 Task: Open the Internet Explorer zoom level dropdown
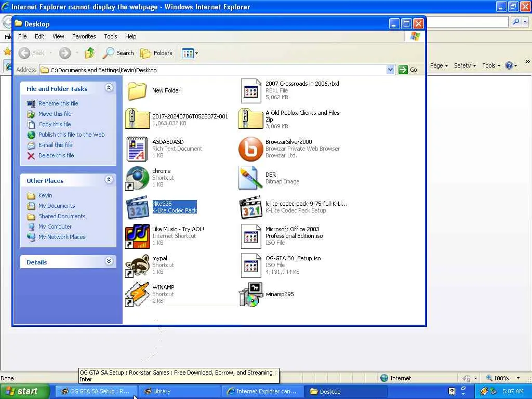[518, 378]
